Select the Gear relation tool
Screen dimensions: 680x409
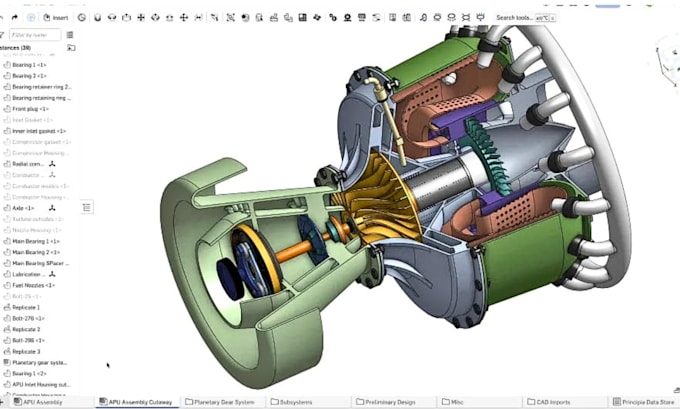point(333,17)
